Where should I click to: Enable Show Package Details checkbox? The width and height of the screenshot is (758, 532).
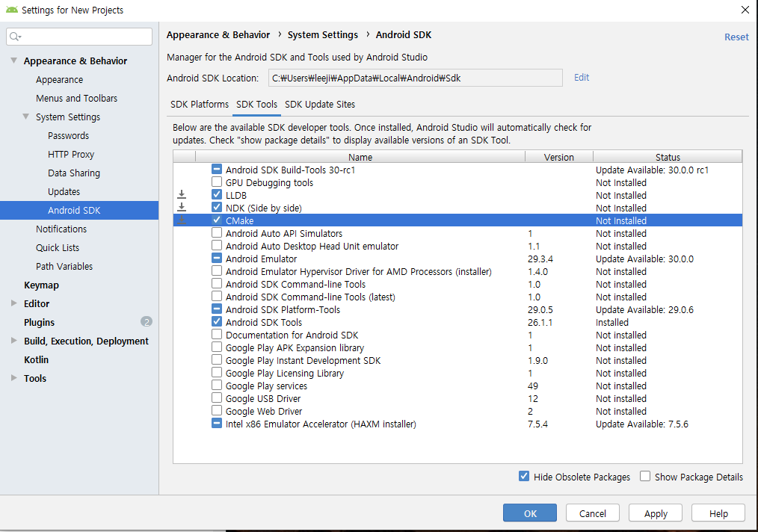[x=645, y=477]
